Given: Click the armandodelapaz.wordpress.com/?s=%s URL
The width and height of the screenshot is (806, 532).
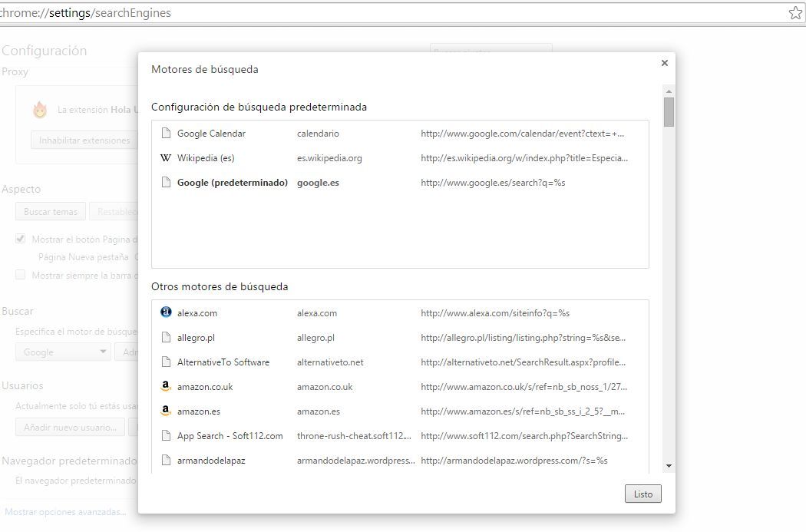Looking at the screenshot, I should pyautogui.click(x=514, y=461).
